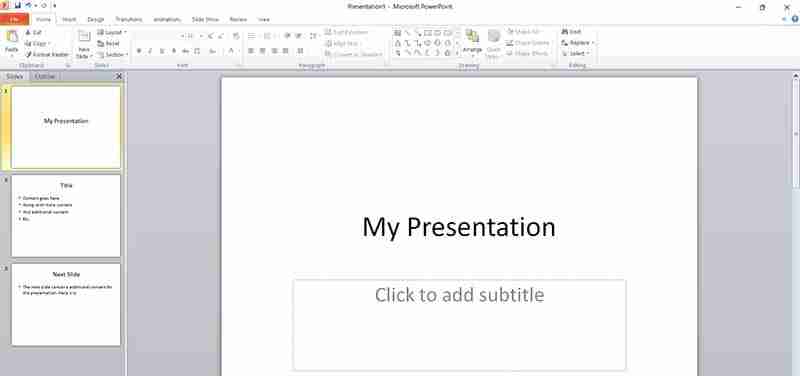The height and width of the screenshot is (376, 800).
Task: Justify the paragraph text
Action: coord(285,51)
